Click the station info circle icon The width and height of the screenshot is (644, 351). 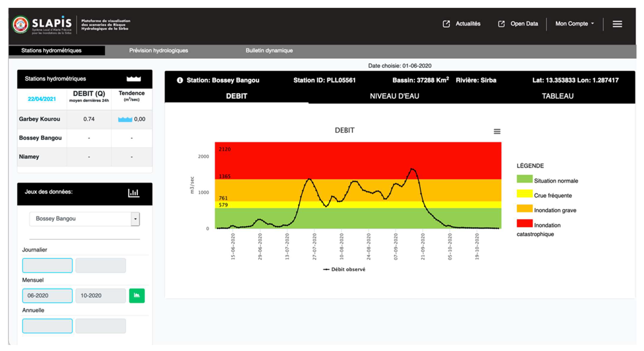pyautogui.click(x=180, y=80)
